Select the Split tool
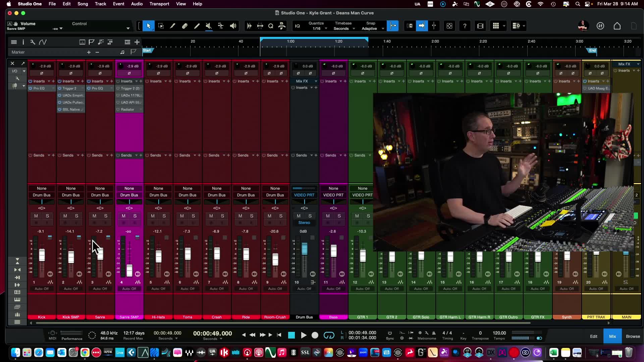This screenshot has width=644, height=362. pos(173,26)
